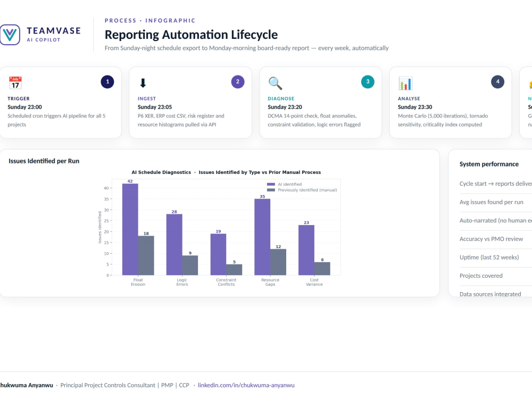The height and width of the screenshot is (399, 532).
Task: Click the Cost Variance manual bar labeled 6
Action: click(322, 269)
